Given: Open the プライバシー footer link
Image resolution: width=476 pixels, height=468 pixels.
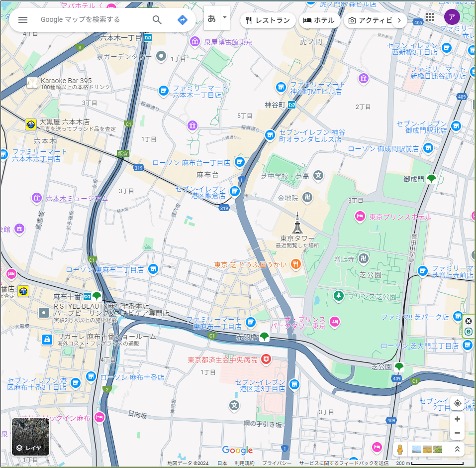Looking at the screenshot, I should point(277,463).
